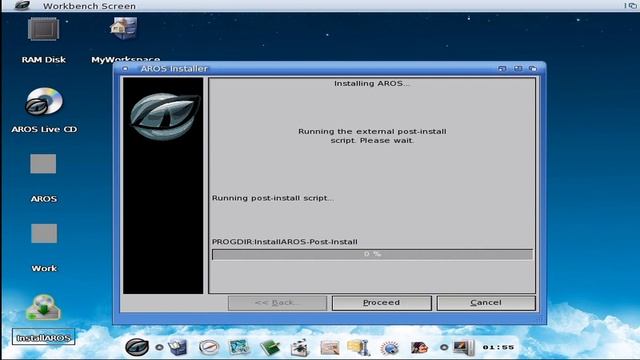
Task: Close the AROS Installer window
Action: (x=125, y=69)
